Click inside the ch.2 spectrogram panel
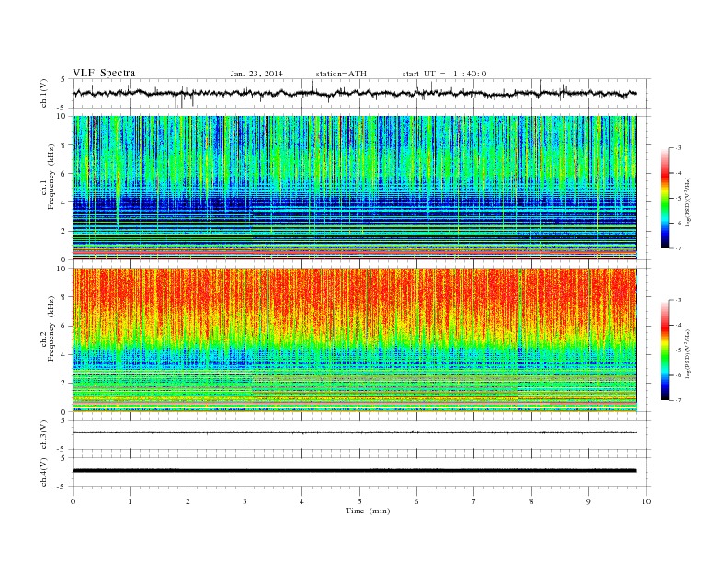 pyautogui.click(x=354, y=339)
